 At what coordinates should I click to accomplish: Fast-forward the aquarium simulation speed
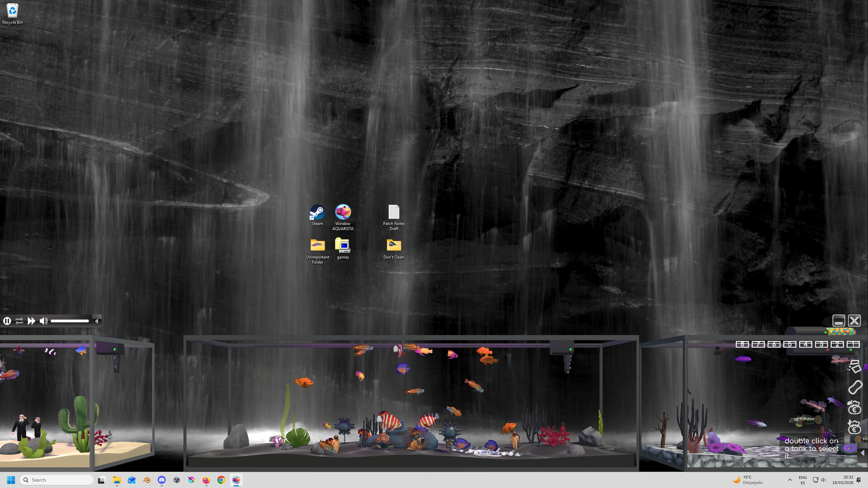[x=31, y=321]
